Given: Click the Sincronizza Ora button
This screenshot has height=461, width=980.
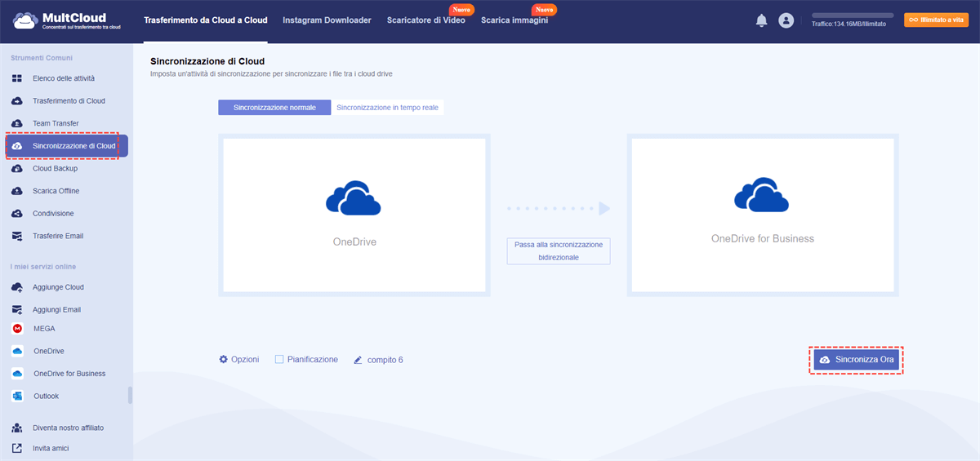Looking at the screenshot, I should coord(857,360).
